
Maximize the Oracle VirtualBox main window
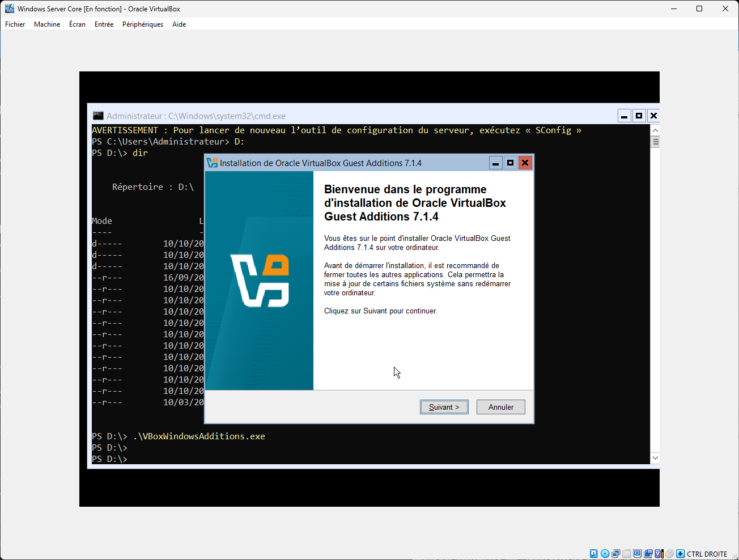pyautogui.click(x=699, y=9)
